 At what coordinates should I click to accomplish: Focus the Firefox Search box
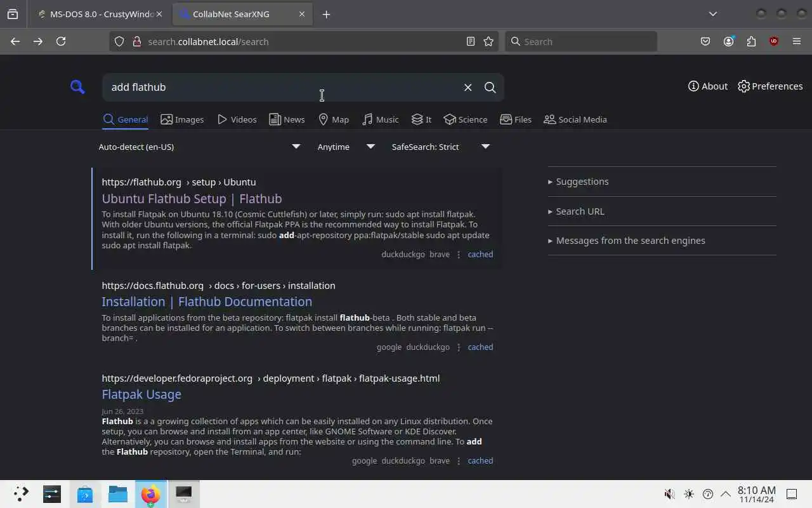coord(581,41)
